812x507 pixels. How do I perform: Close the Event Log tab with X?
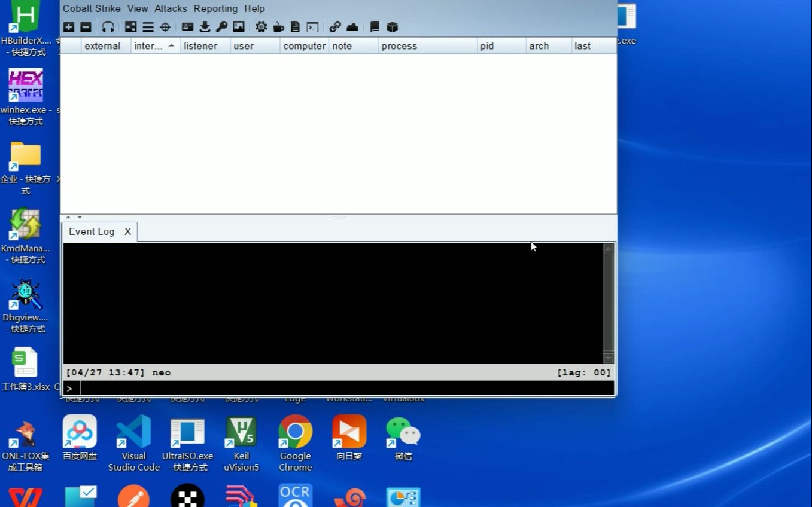[x=127, y=231]
